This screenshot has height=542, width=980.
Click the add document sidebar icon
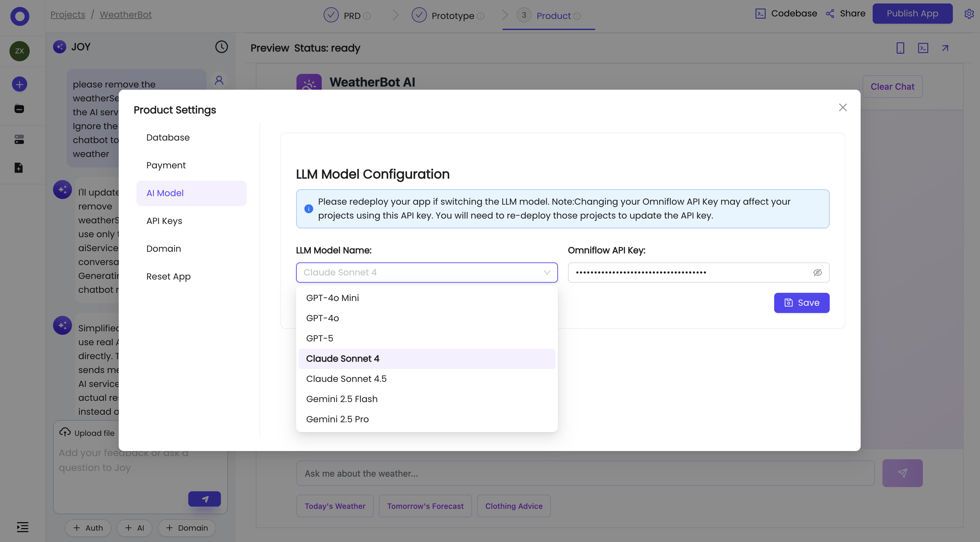point(19,167)
